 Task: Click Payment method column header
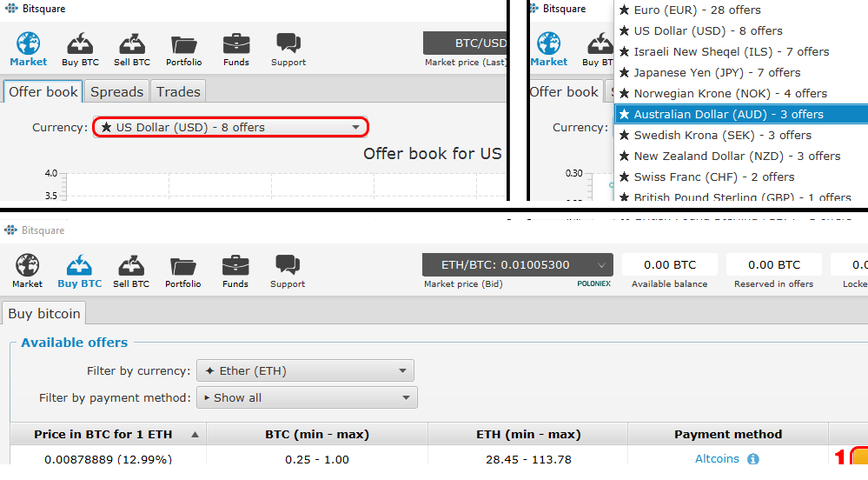click(x=728, y=434)
